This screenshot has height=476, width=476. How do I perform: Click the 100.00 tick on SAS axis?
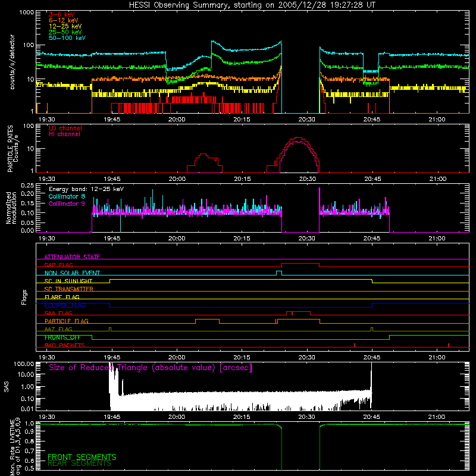pos(24,364)
